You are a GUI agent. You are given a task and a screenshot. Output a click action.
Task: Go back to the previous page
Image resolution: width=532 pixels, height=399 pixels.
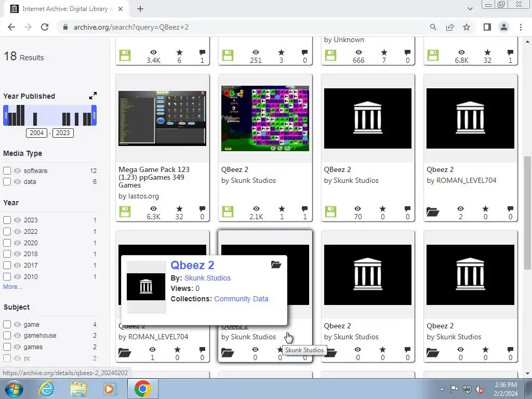(x=11, y=27)
